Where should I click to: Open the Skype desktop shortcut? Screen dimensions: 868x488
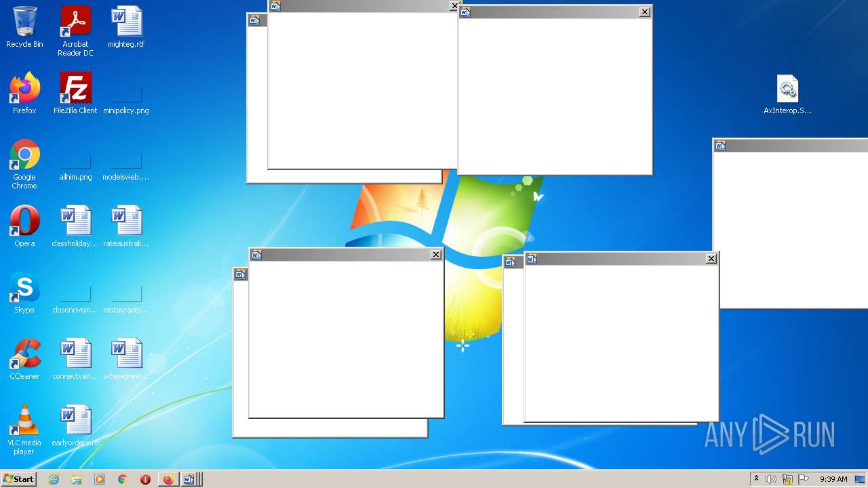pos(24,293)
